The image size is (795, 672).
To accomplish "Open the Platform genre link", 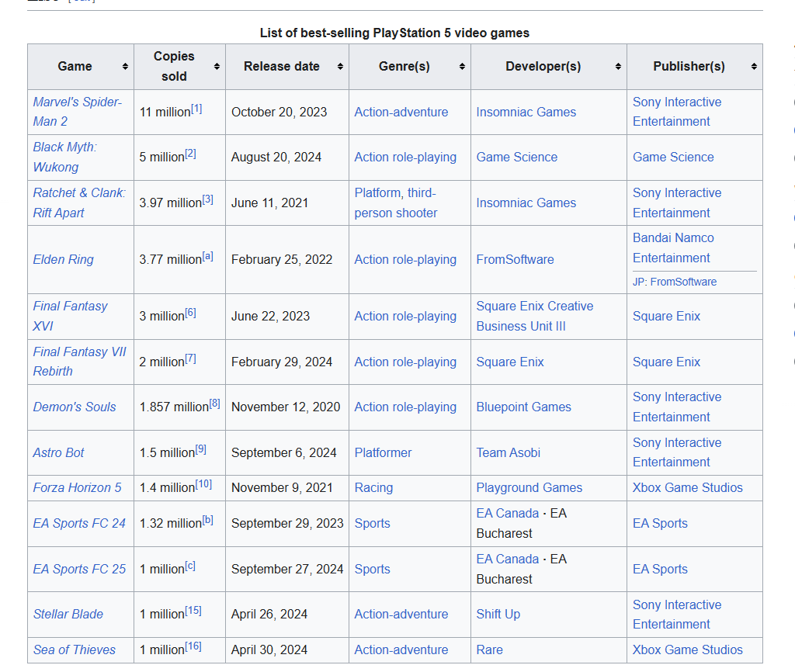I will click(x=377, y=193).
